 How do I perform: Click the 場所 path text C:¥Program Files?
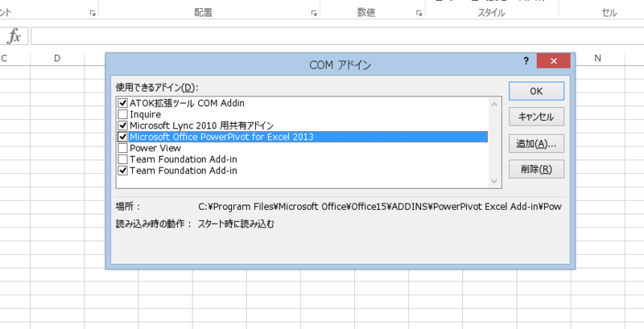click(x=380, y=207)
